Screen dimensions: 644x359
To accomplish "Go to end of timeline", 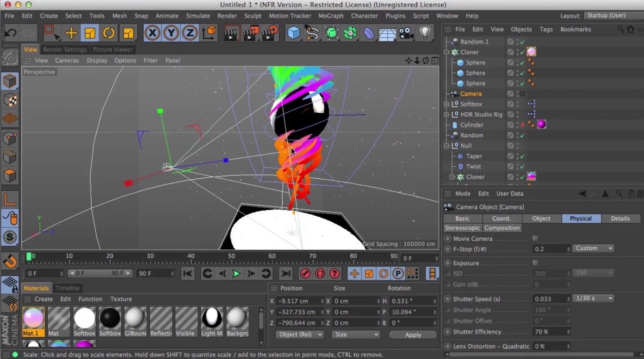I will [x=286, y=274].
